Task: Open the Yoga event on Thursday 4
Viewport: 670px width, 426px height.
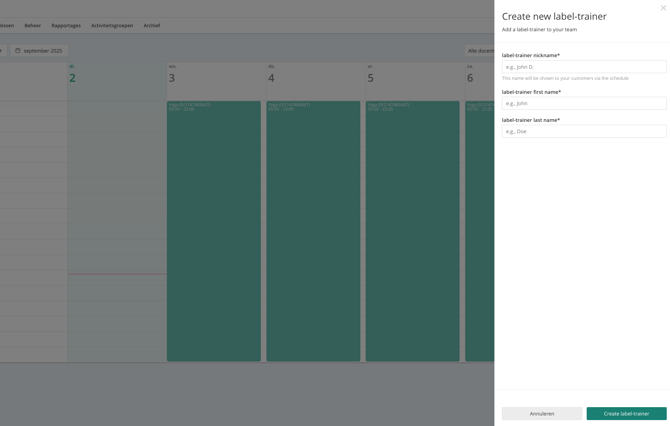Action: (313, 231)
